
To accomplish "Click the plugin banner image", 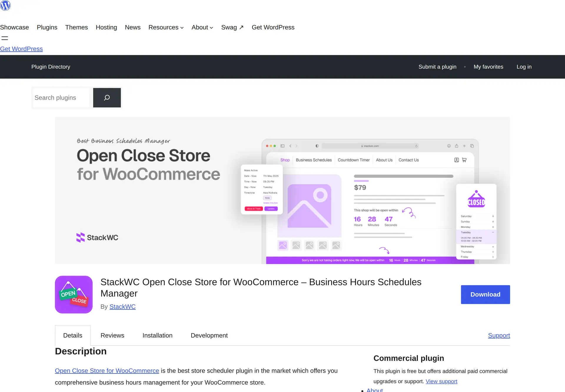I will tap(282, 191).
